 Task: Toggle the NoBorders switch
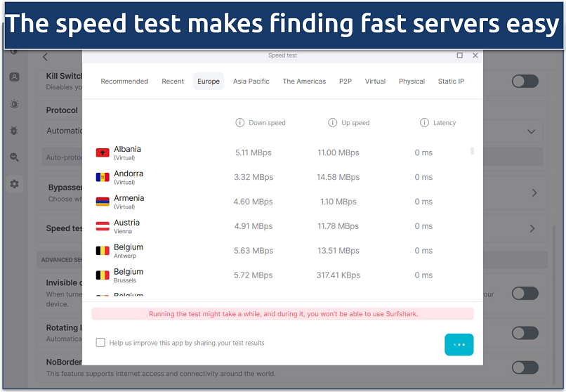(x=525, y=367)
